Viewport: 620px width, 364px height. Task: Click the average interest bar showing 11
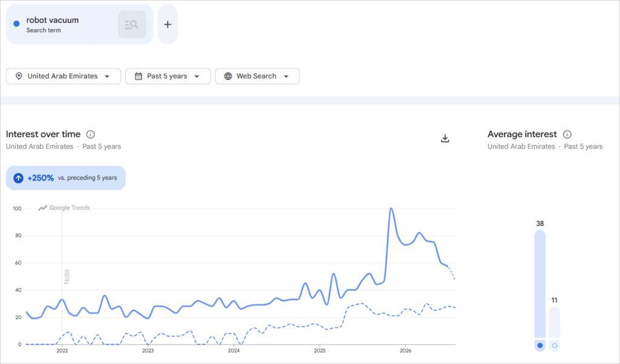click(x=555, y=322)
